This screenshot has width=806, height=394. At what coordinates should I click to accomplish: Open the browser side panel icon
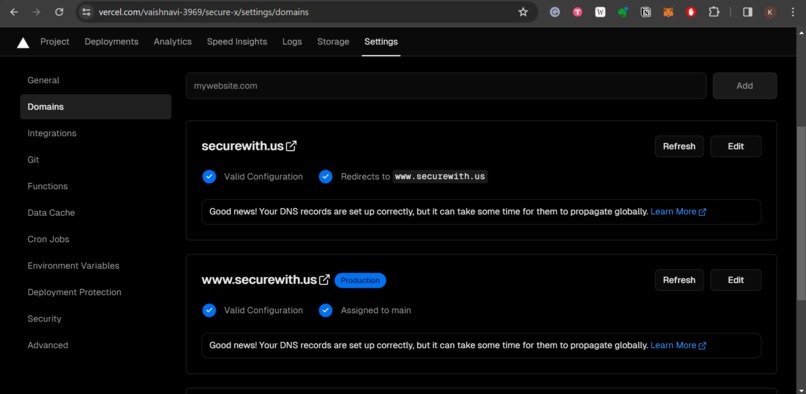747,12
